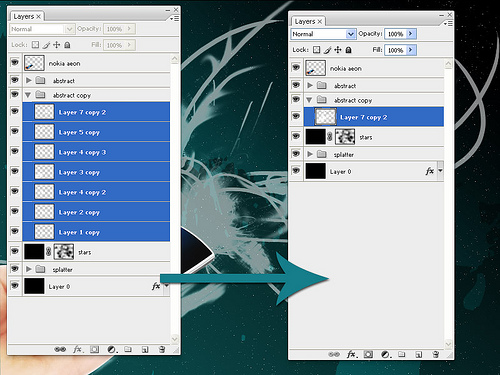Lock transparent pixels in right panel
The image size is (500, 375).
click(x=317, y=50)
